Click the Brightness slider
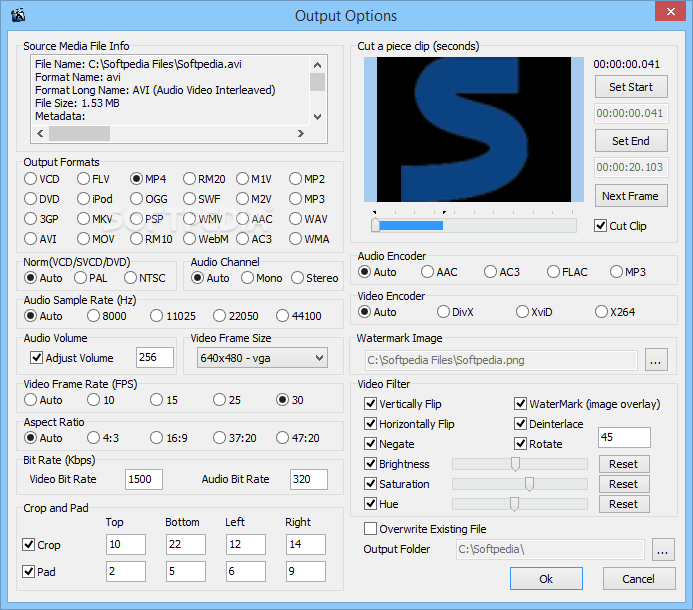Image resolution: width=693 pixels, height=610 pixels. coord(520,464)
